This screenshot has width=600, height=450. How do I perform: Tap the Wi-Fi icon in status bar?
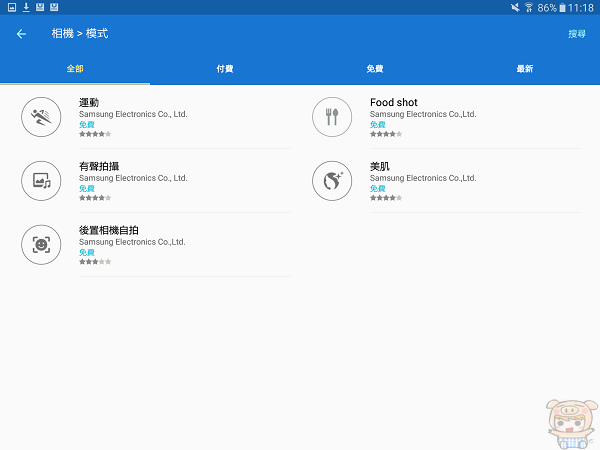529,7
